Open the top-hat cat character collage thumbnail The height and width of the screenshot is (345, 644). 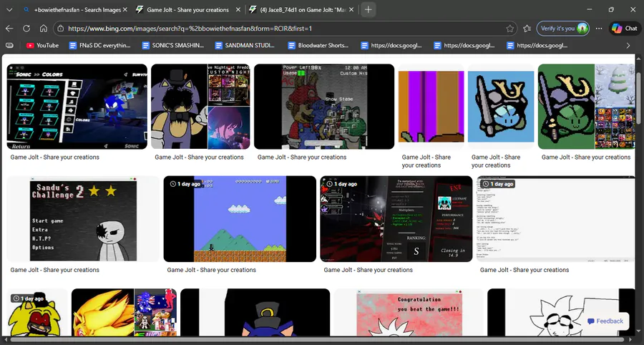[200, 107]
